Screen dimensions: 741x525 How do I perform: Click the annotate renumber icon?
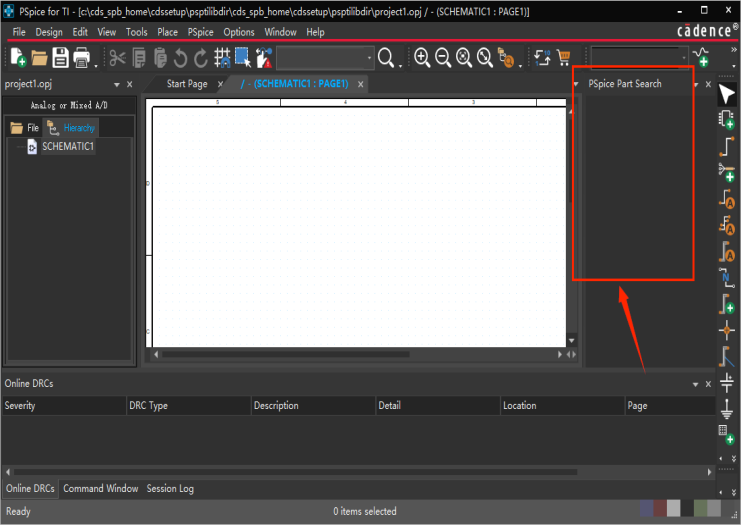(x=542, y=58)
